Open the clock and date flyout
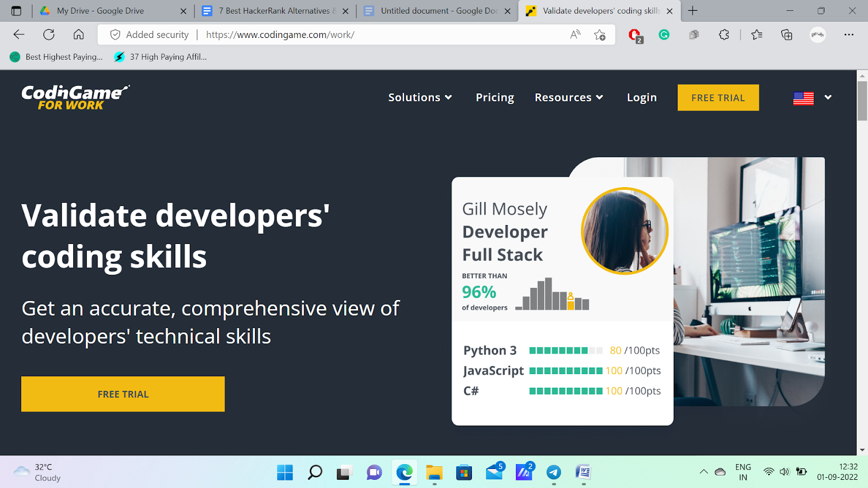The height and width of the screenshot is (488, 868). tap(837, 472)
